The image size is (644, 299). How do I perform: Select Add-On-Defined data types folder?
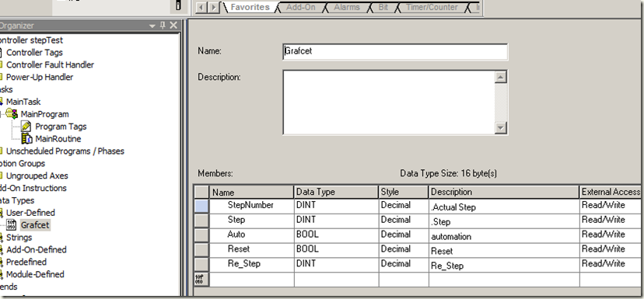click(x=36, y=249)
